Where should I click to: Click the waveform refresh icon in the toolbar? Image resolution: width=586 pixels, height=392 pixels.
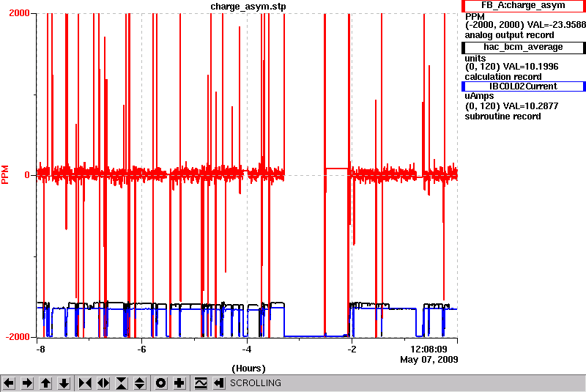[201, 383]
